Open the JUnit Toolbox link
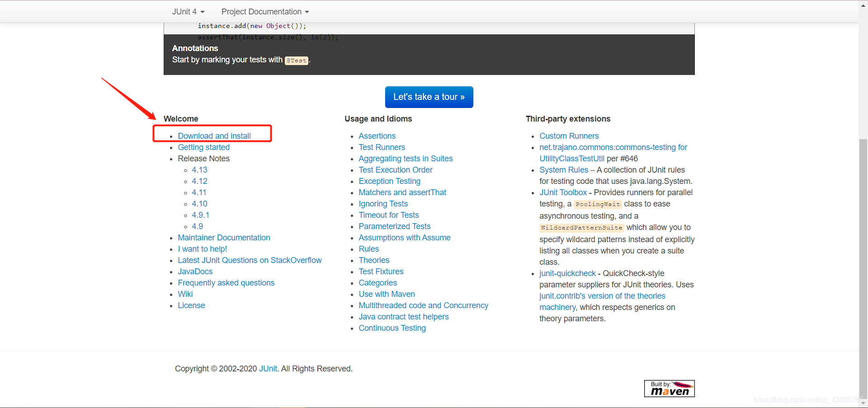 pos(563,192)
